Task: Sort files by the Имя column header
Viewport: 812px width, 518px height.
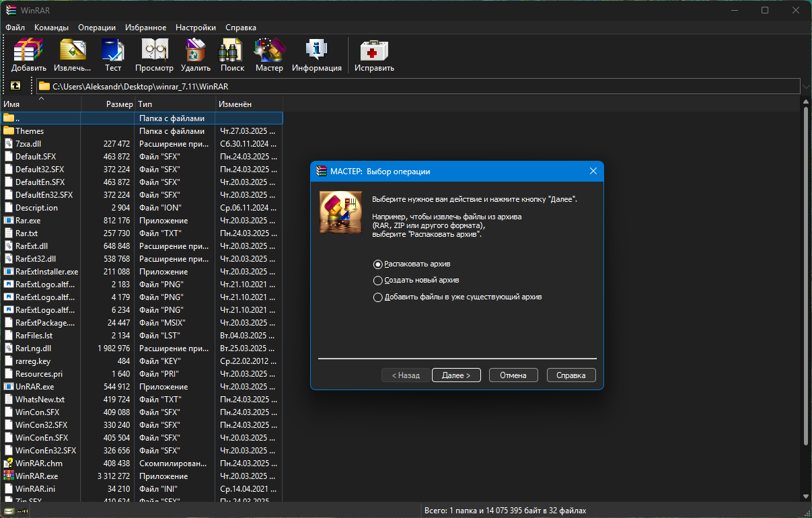Action: (40, 104)
